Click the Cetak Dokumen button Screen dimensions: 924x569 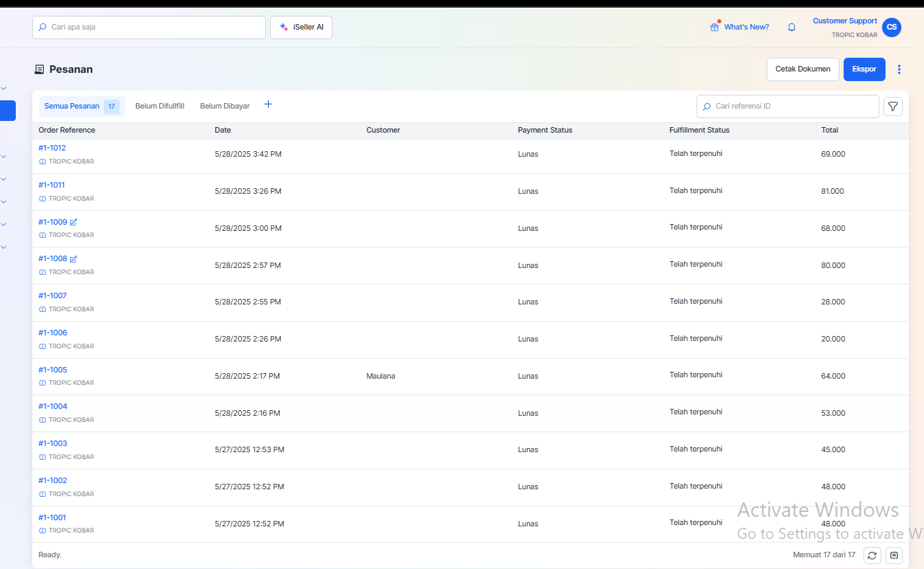[x=802, y=69]
